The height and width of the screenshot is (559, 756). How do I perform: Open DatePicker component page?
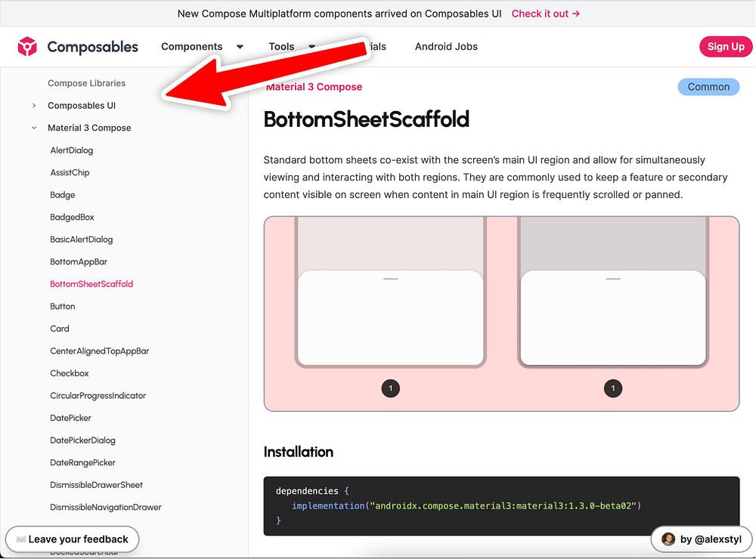pos(70,418)
